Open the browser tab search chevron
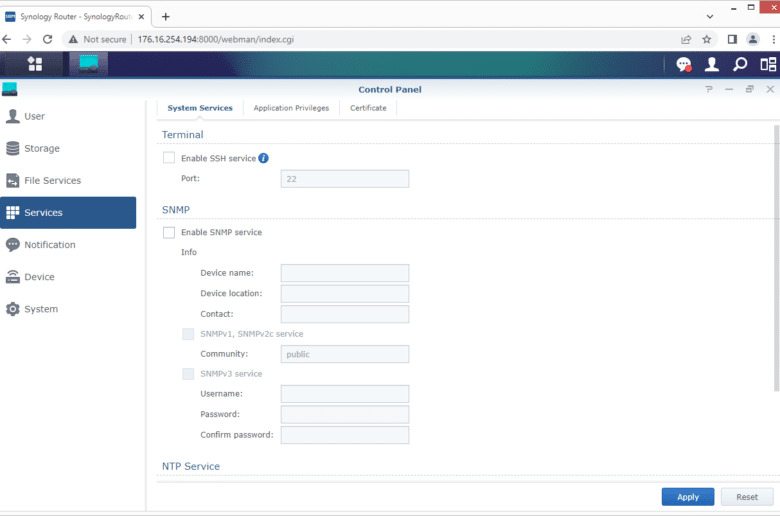The width and height of the screenshot is (780, 516). point(710,16)
